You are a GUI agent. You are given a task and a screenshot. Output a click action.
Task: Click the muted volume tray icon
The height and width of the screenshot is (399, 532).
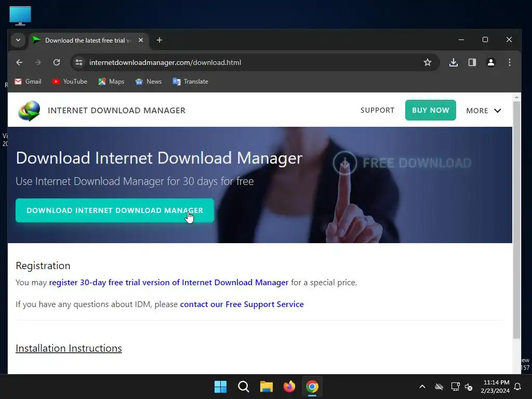point(469,387)
